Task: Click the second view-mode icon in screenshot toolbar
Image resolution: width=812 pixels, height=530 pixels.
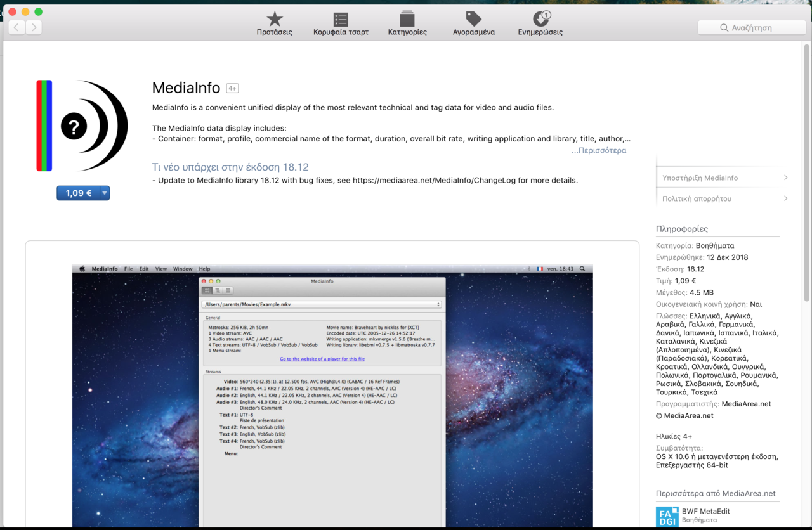Action: point(218,290)
